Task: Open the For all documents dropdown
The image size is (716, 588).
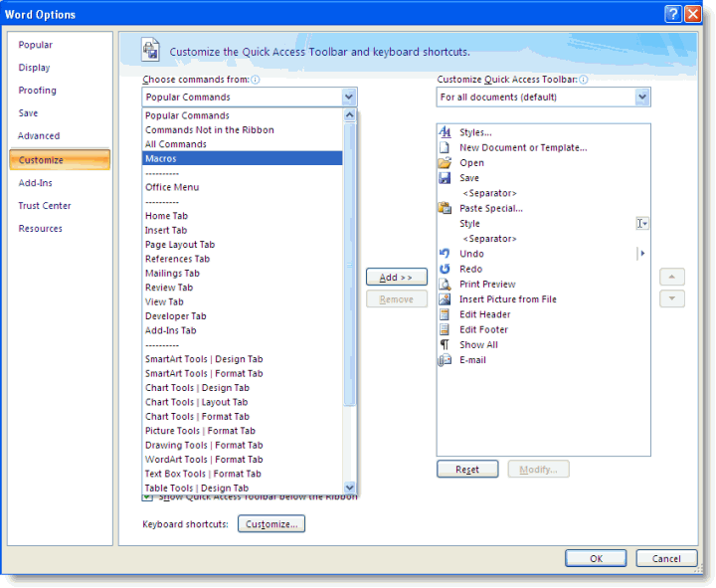Action: 642,97
